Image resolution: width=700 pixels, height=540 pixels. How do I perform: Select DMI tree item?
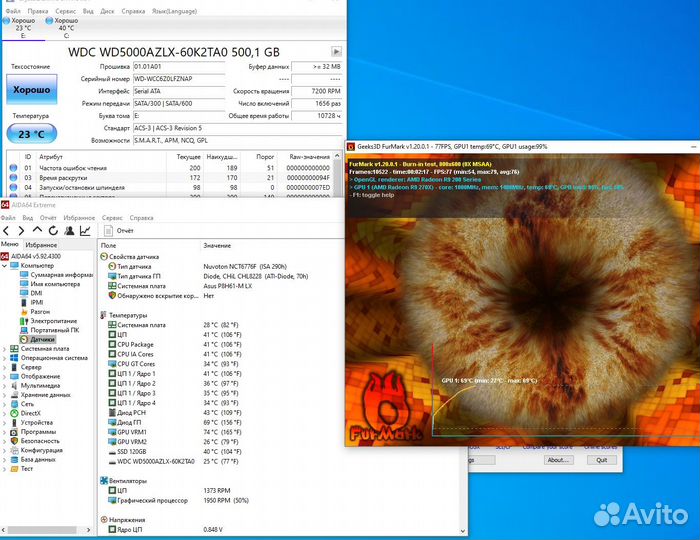[31, 293]
